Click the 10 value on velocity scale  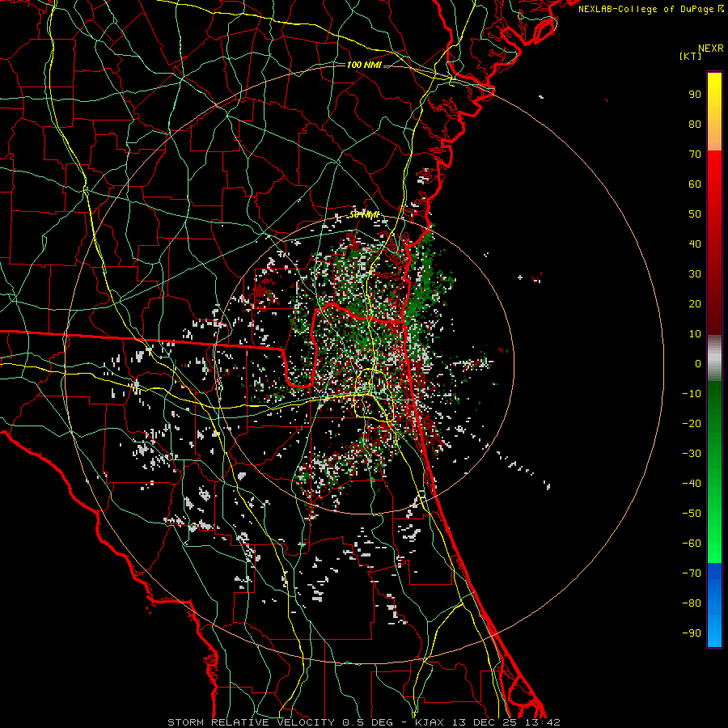pos(695,334)
